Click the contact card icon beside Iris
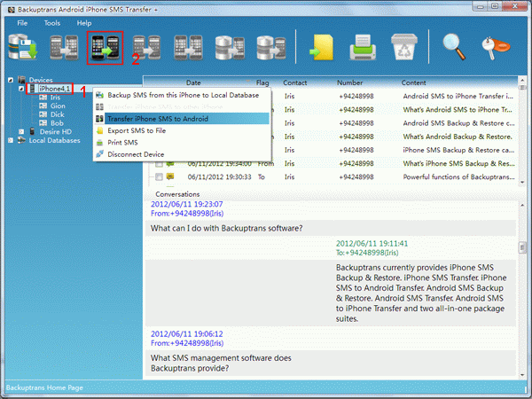This screenshot has width=532, height=399. (43, 98)
